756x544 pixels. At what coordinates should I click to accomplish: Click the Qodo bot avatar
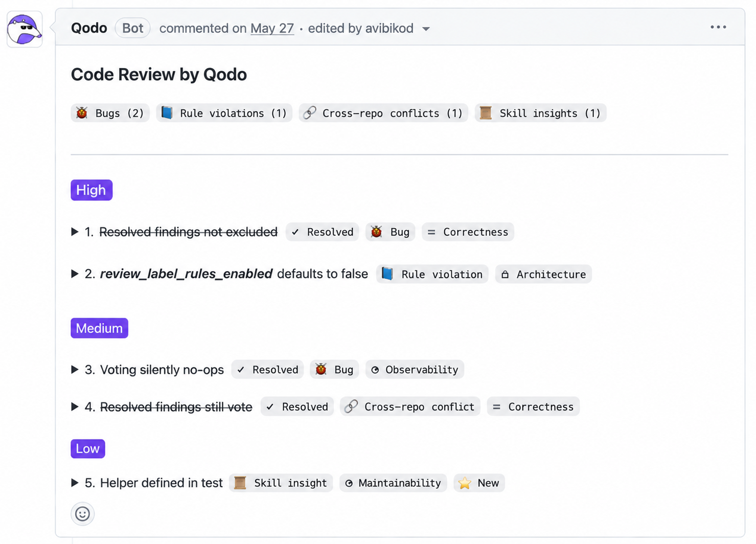pyautogui.click(x=25, y=30)
